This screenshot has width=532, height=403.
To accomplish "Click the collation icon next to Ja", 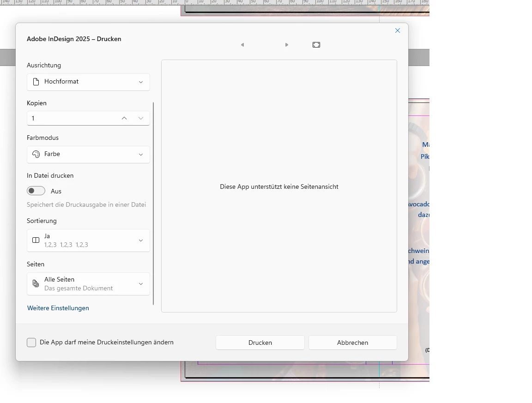I will (x=36, y=240).
